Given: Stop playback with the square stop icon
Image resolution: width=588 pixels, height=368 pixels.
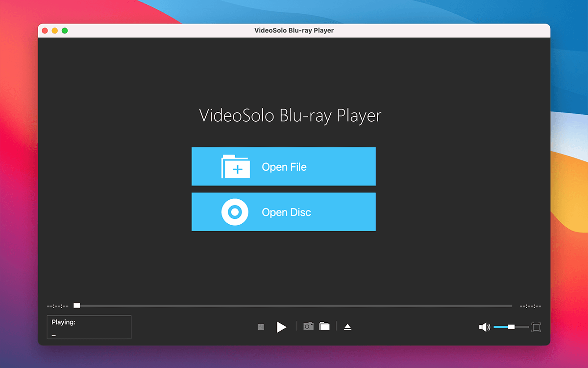Looking at the screenshot, I should 261,327.
